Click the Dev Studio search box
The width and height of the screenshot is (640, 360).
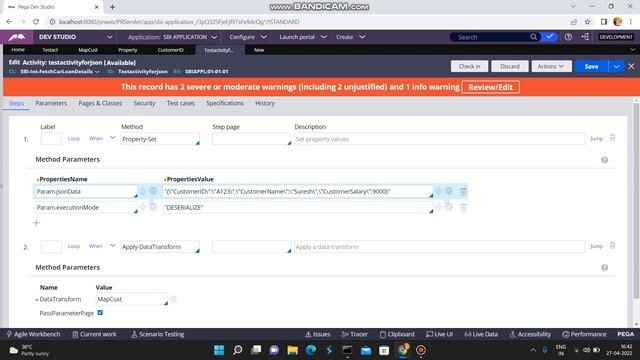coord(492,37)
